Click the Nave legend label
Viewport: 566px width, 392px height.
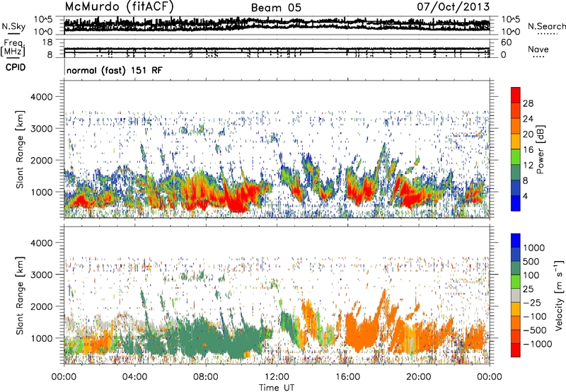[538, 50]
